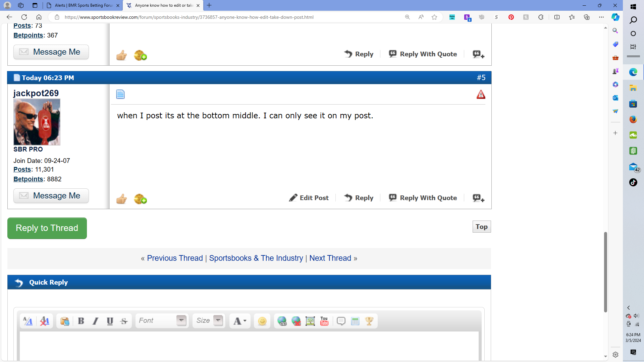Switch to Alerts BMR Sports Betting tab
The image size is (644, 362).
(83, 5)
